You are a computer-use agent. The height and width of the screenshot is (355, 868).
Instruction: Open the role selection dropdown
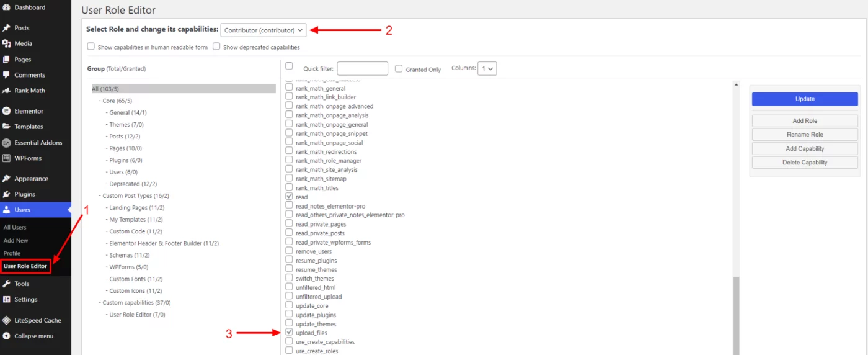pos(263,30)
